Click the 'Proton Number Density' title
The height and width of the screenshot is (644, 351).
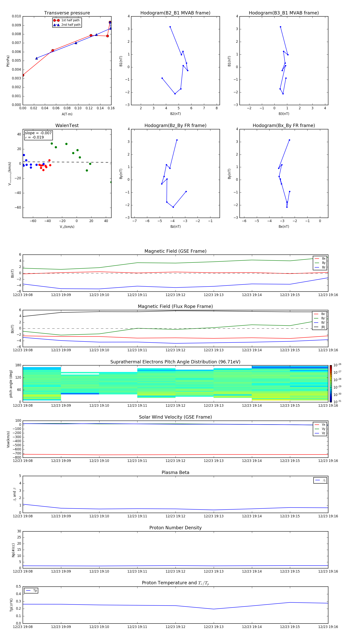[x=175, y=528]
